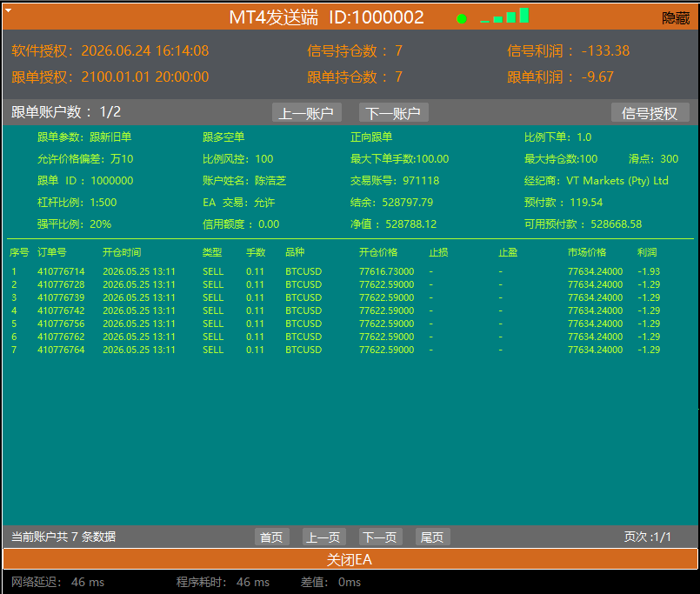Click the 市场价格 column header

(x=587, y=252)
